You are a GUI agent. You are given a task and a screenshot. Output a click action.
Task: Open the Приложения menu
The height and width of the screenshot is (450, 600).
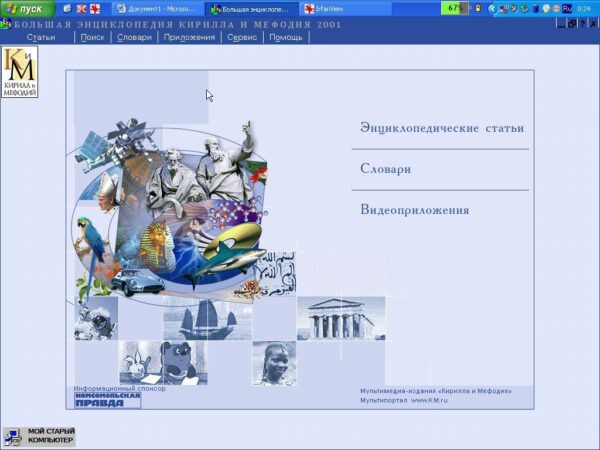coord(189,37)
